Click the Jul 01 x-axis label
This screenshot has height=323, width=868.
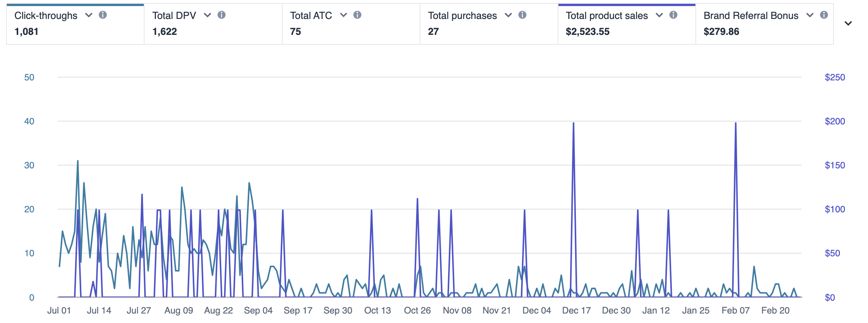(x=59, y=310)
